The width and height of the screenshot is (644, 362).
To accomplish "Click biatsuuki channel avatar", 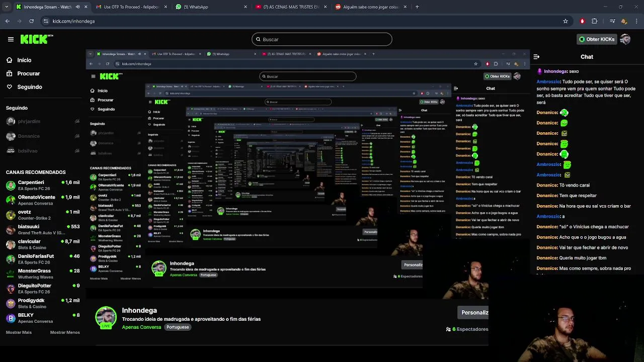I will pyautogui.click(x=11, y=230).
